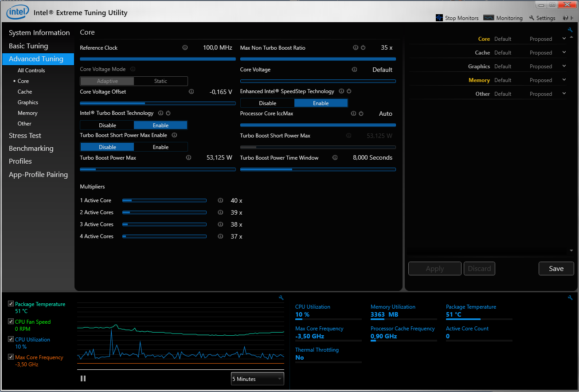The image size is (579, 392).
Task: Open System Information section
Action: click(x=39, y=33)
